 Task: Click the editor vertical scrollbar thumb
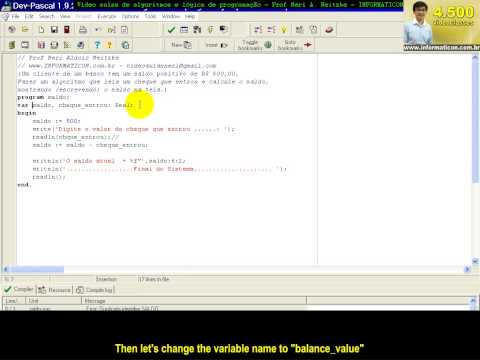coord(475,121)
